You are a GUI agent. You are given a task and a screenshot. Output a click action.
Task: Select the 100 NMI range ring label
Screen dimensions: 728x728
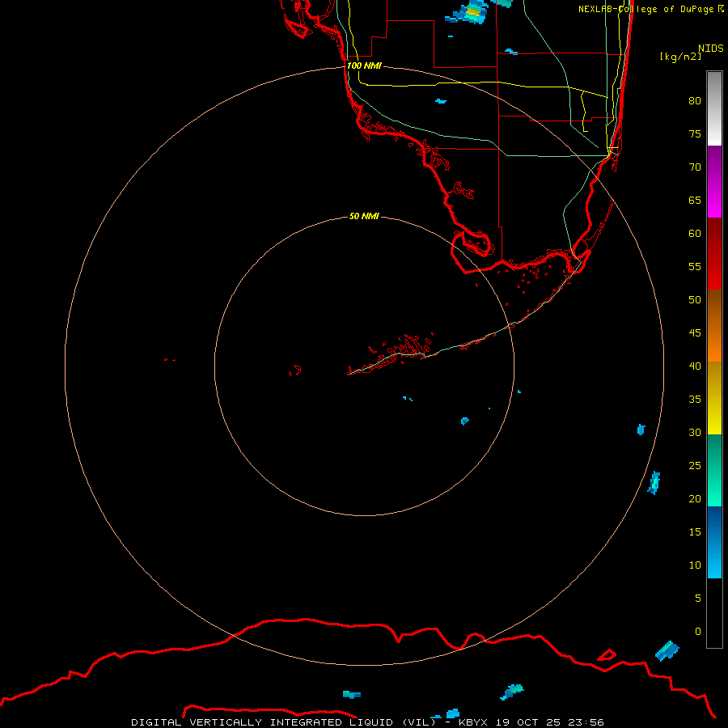point(364,66)
